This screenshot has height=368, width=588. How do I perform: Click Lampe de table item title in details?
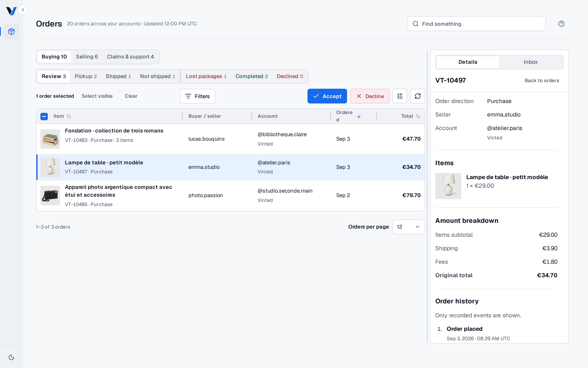pyautogui.click(x=507, y=177)
